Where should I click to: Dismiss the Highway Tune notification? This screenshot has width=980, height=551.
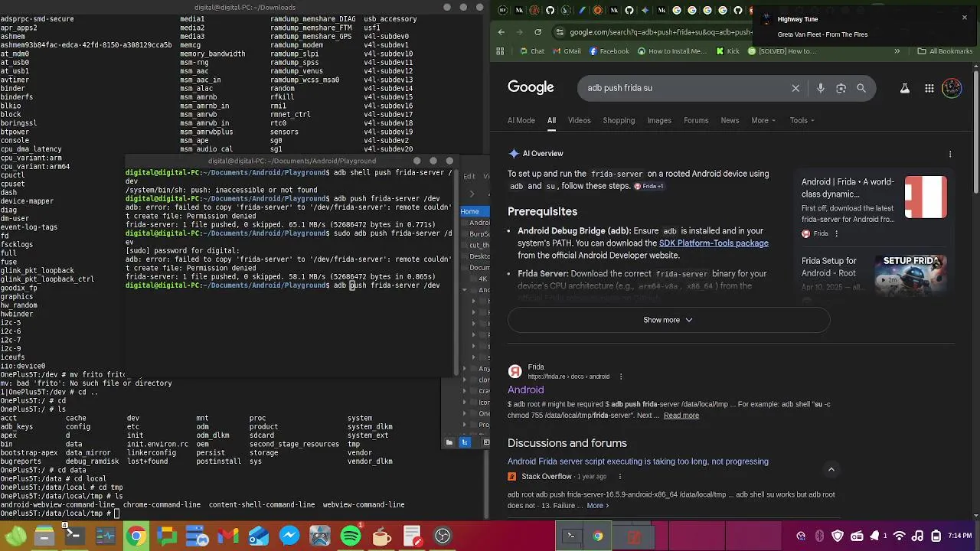[x=964, y=18]
